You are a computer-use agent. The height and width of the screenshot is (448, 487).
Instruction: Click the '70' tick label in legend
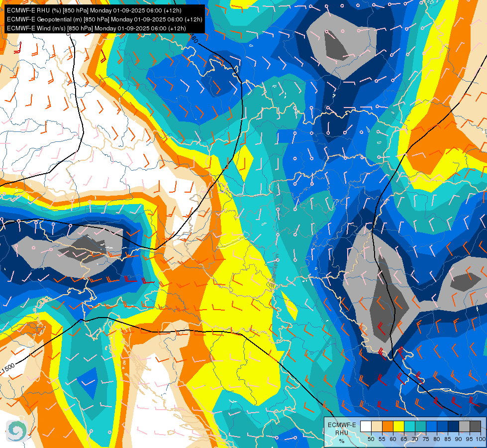click(x=415, y=440)
